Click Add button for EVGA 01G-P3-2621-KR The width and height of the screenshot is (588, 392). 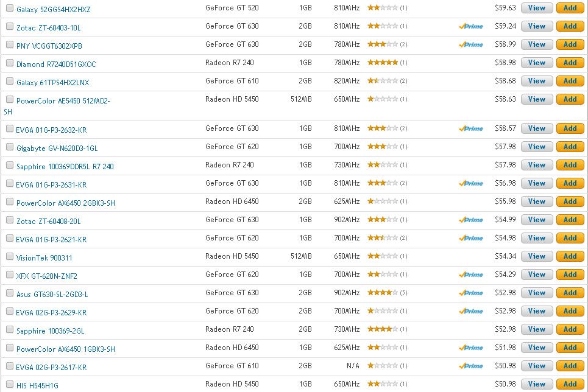point(570,238)
